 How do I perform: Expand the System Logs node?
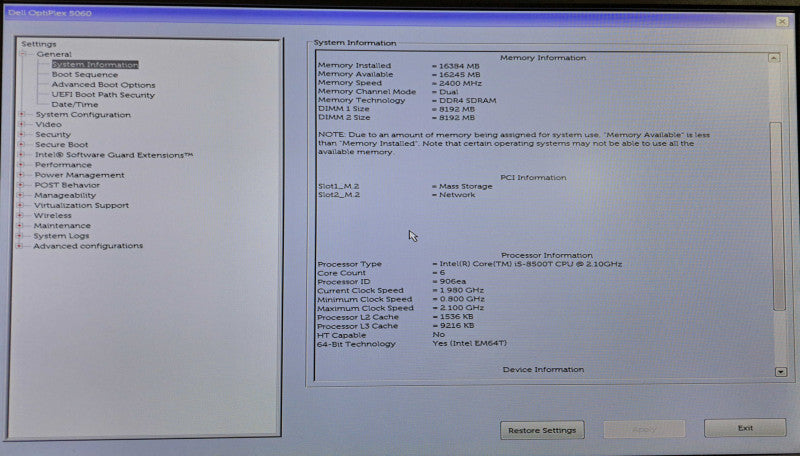tap(20, 236)
